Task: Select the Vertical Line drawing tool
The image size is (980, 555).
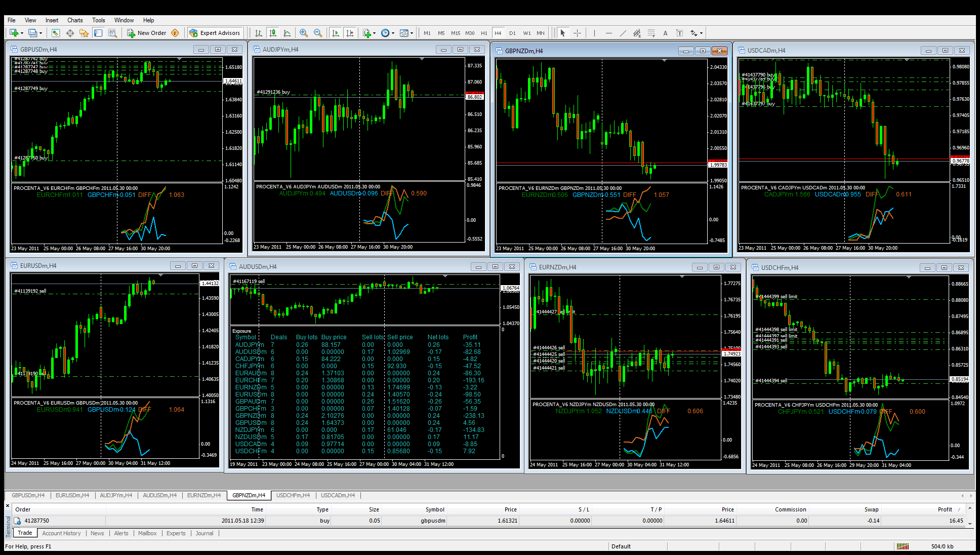Action: pos(594,33)
